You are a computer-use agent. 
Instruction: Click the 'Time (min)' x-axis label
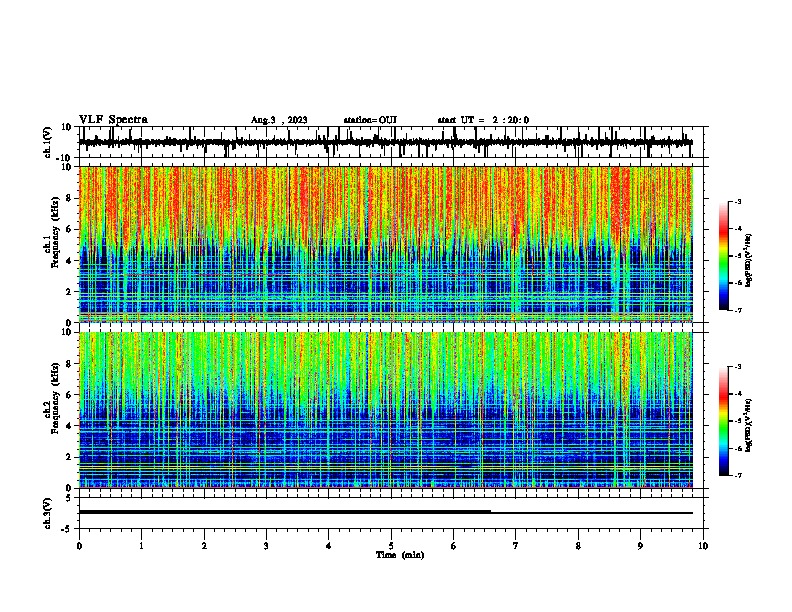[400, 555]
